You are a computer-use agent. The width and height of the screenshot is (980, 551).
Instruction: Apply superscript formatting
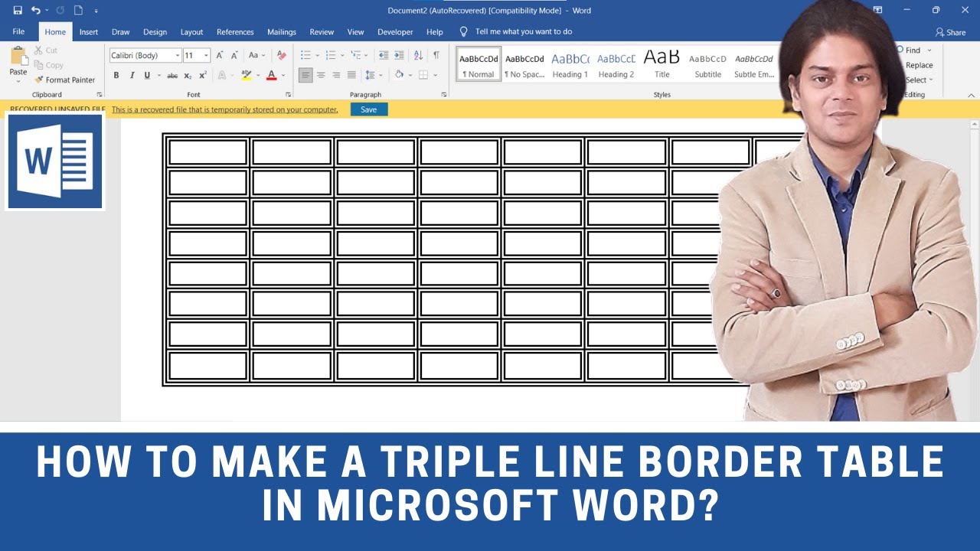coord(203,75)
